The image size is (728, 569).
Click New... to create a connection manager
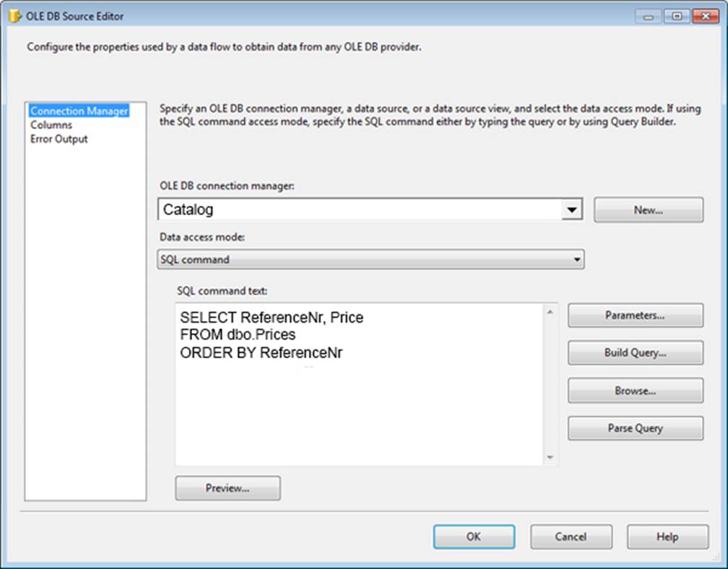tap(648, 210)
